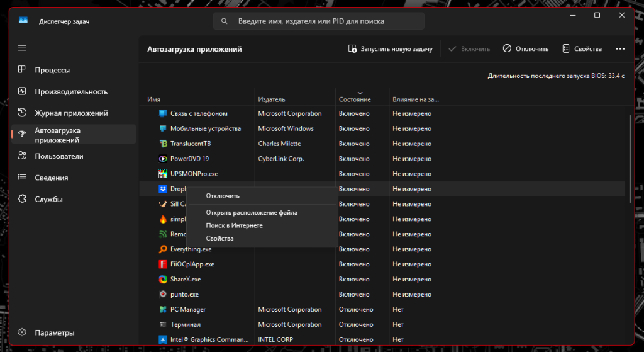Viewport: 644px width, 352px height.
Task: Click the BIOS last launch duration text
Action: click(x=556, y=76)
